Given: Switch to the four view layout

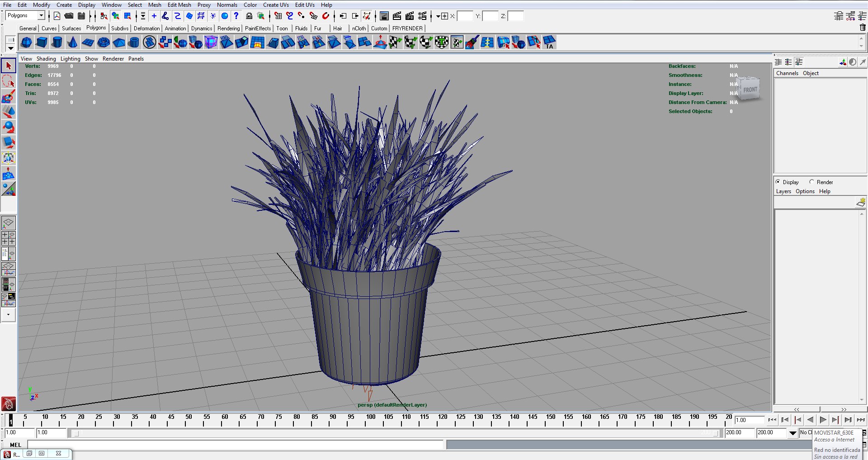Looking at the screenshot, I should [x=9, y=238].
